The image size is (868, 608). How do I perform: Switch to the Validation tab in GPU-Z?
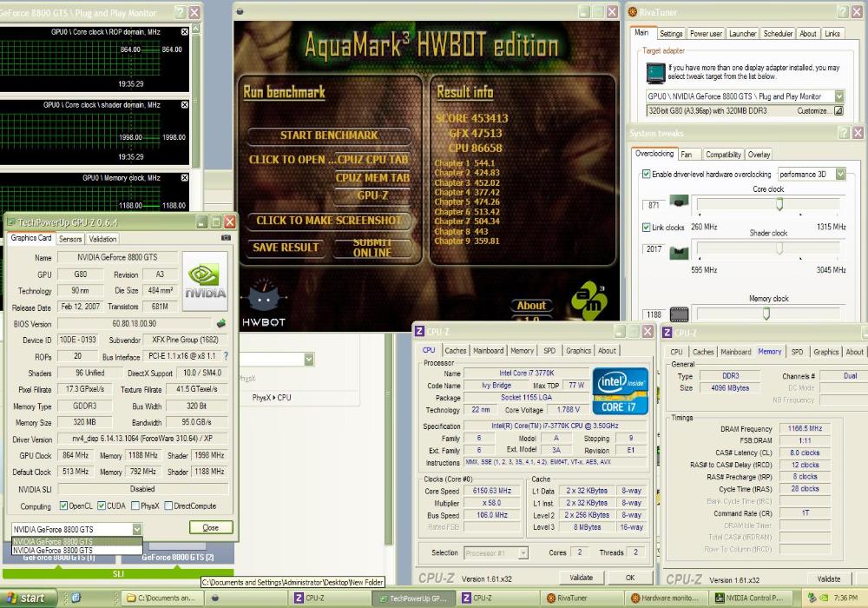point(103,239)
